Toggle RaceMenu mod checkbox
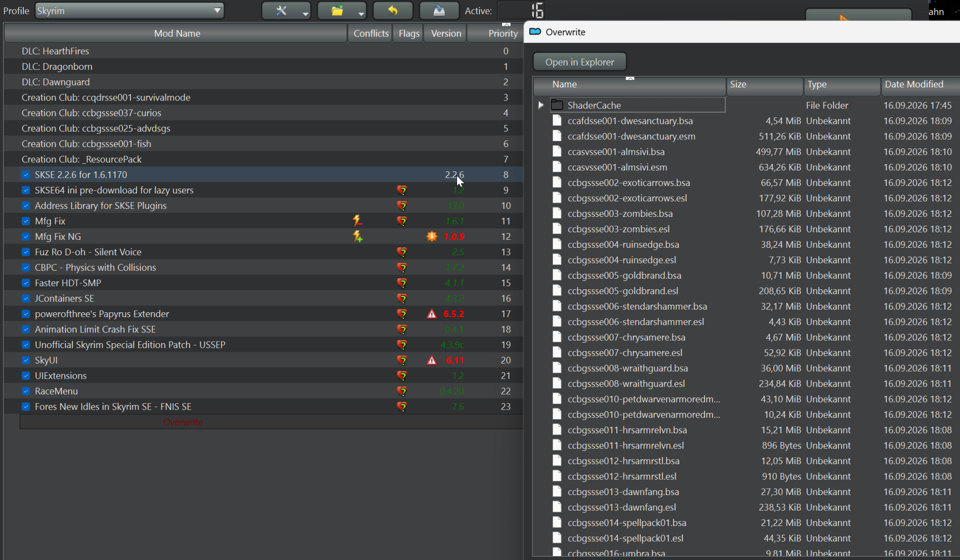Image resolution: width=960 pixels, height=560 pixels. pos(26,391)
